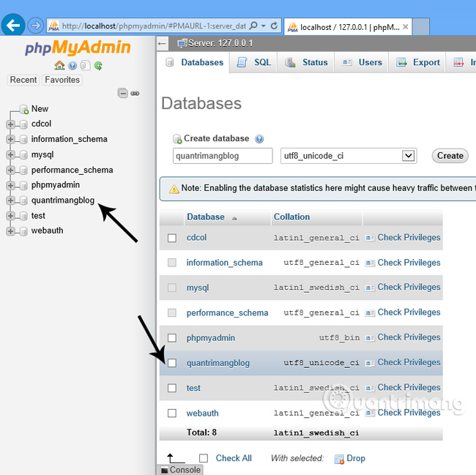Click the information_schema row checkbox
Image resolution: width=476 pixels, height=475 pixels.
point(172,263)
